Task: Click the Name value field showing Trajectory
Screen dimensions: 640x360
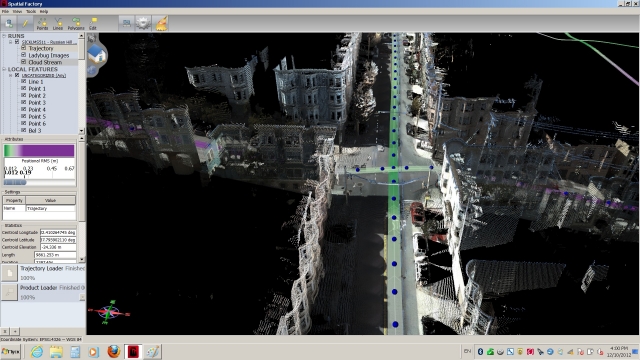Action: 51,208
